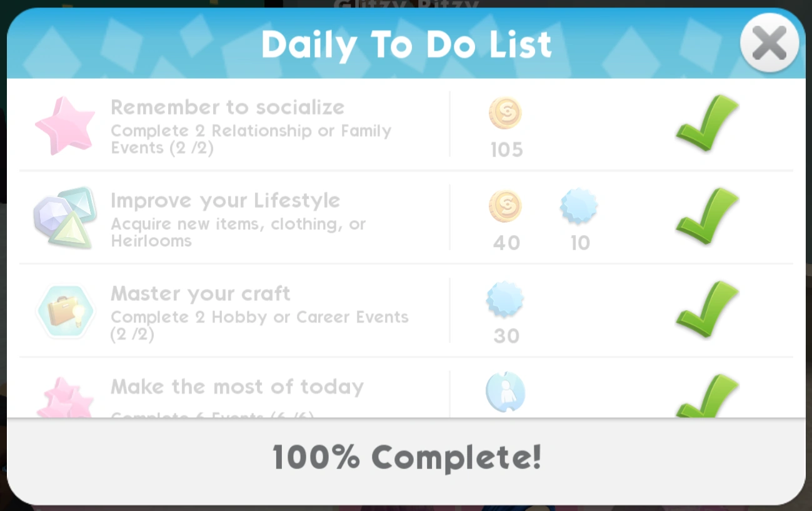Select the Improve your Lifestyle task title
Viewport: 812px width, 511px height.
(226, 201)
